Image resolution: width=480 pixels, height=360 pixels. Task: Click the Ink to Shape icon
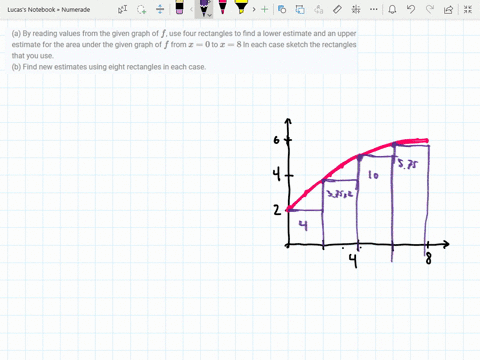coord(300,9)
